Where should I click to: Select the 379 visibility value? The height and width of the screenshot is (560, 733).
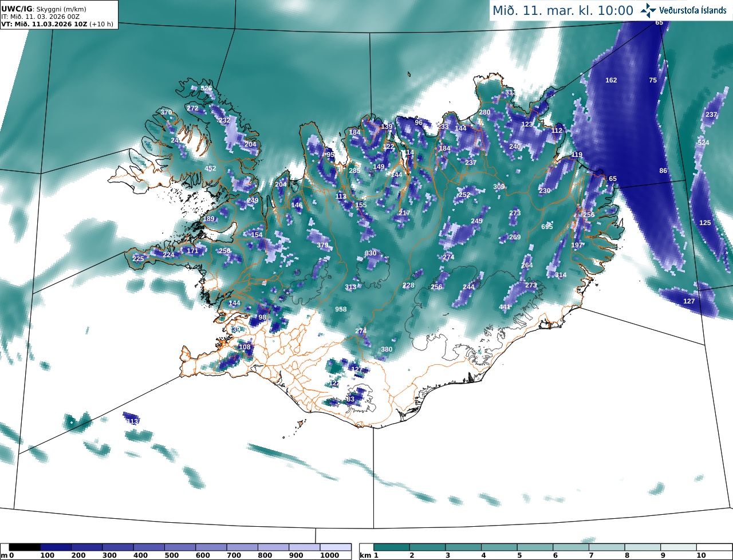point(323,246)
